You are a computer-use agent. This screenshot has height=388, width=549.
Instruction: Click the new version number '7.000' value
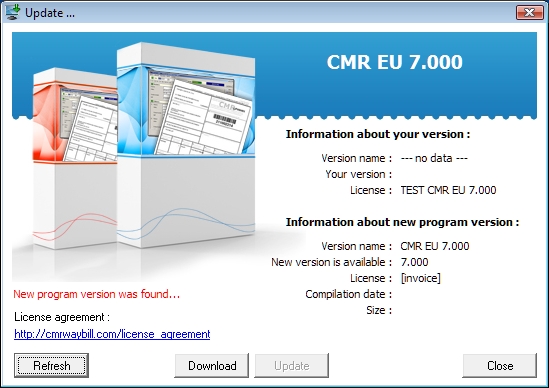coord(414,262)
